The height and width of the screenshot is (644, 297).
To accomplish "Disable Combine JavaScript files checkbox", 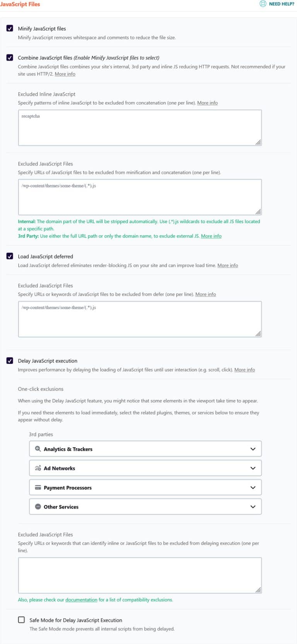I will click(10, 58).
